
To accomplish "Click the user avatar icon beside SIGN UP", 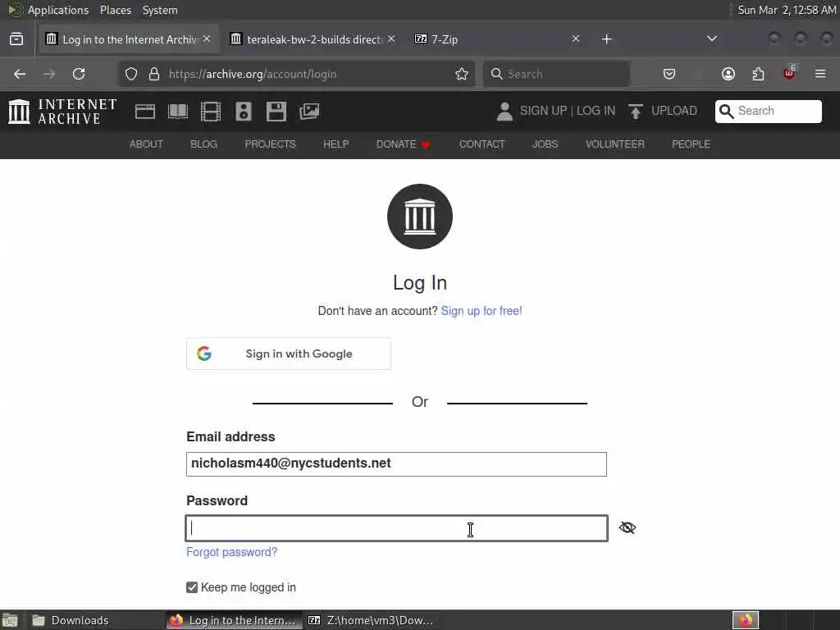I will (504, 112).
